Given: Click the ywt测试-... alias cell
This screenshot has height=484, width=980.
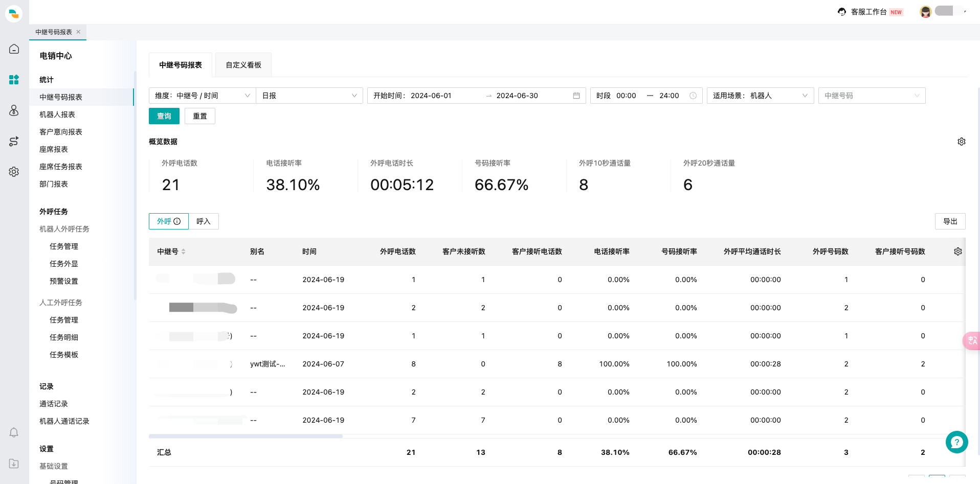Looking at the screenshot, I should (x=268, y=364).
